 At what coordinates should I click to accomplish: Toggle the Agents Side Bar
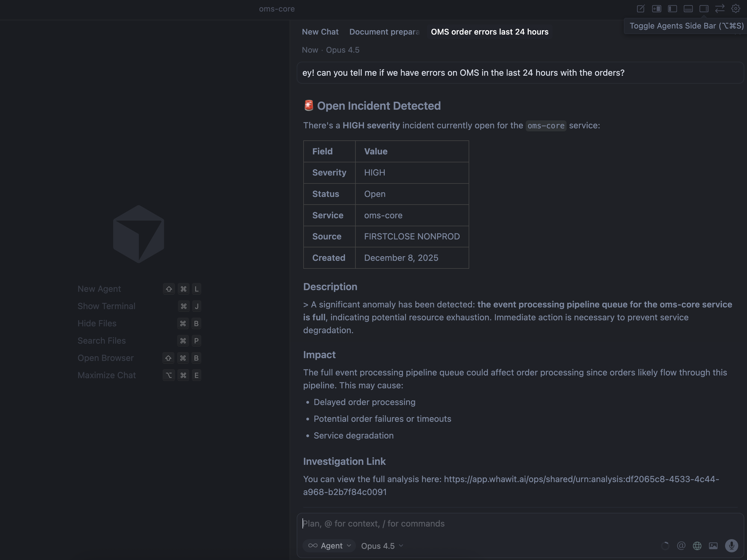[704, 9]
